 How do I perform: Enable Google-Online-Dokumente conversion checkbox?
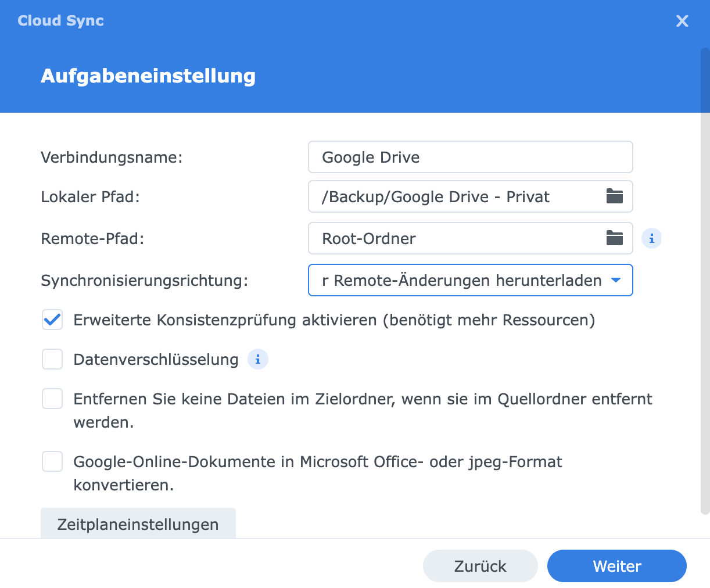tap(52, 462)
